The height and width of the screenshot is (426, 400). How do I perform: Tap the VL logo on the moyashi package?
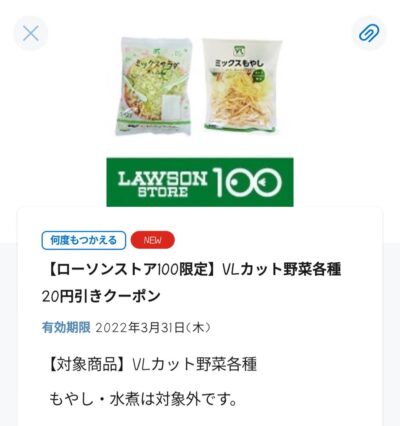(x=238, y=51)
